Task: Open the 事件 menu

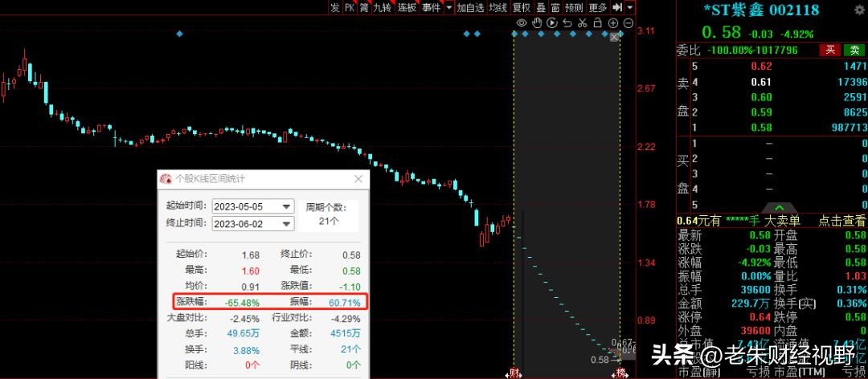Action: 432,7
